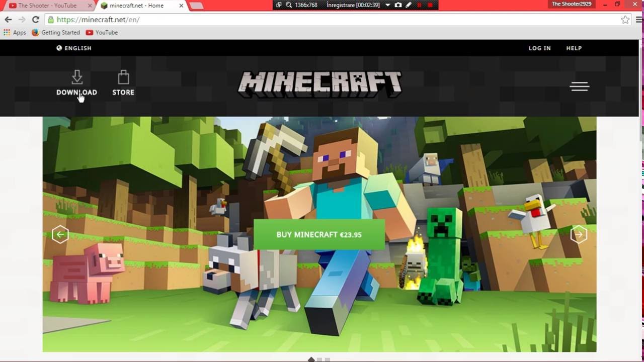This screenshot has height=362, width=644.
Task: Click The Shooter2929 profile button
Action: (x=573, y=4)
